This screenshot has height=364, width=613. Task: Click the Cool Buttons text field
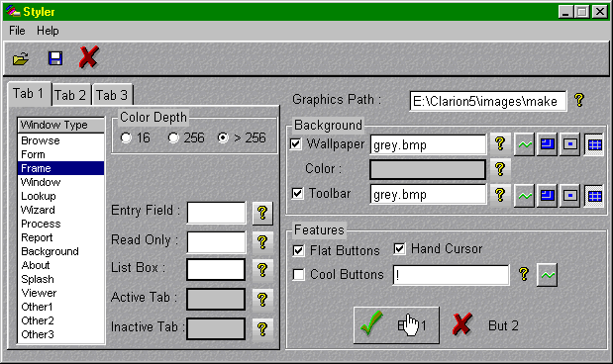pyautogui.click(x=452, y=275)
